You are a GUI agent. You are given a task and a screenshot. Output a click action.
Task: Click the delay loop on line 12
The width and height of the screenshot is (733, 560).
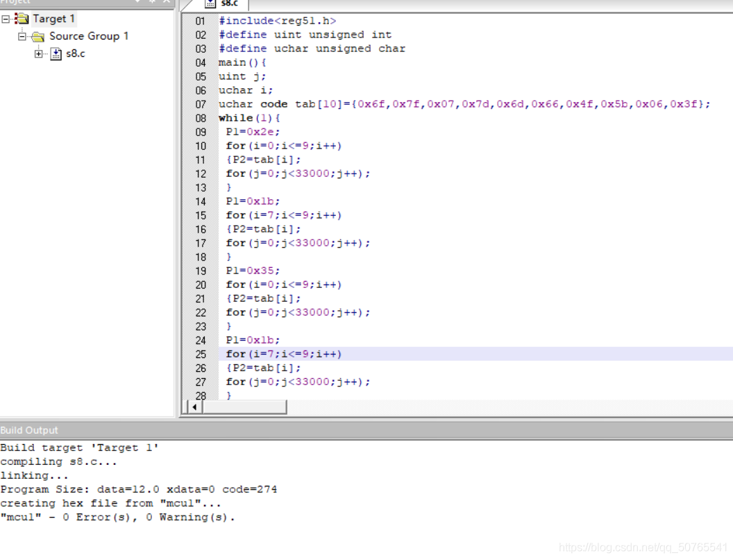298,173
